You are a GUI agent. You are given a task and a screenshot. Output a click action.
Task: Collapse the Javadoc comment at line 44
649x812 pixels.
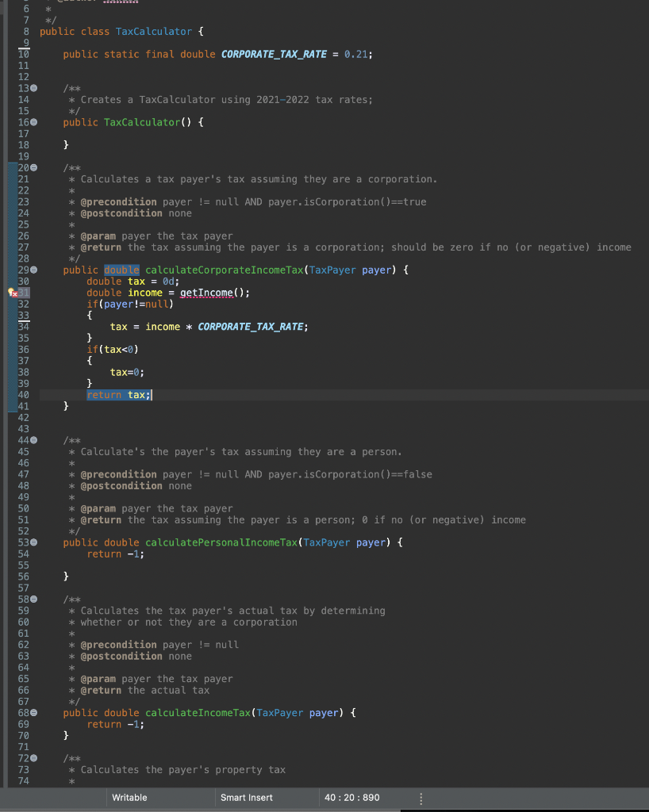pos(33,440)
